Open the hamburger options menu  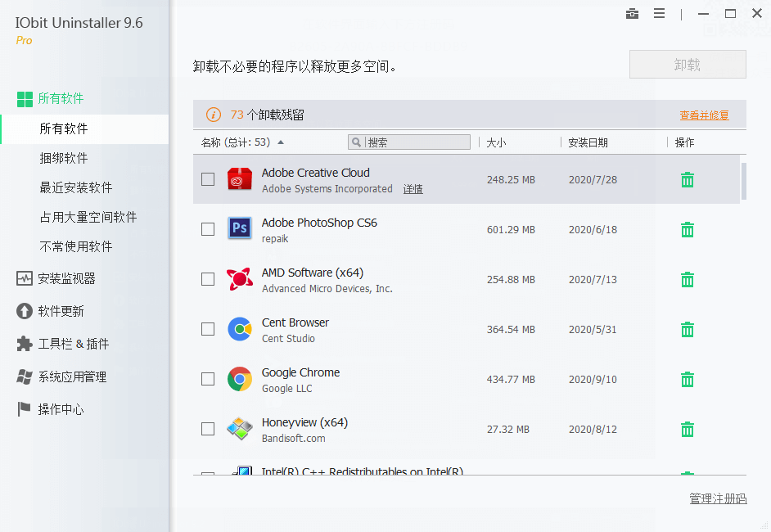[x=660, y=14]
